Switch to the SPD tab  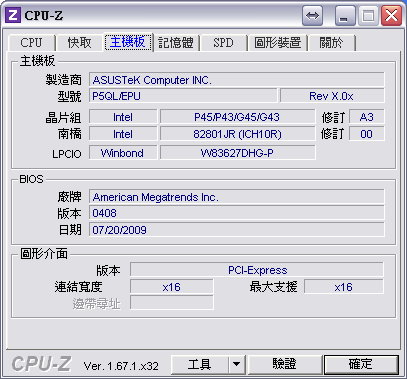coord(223,43)
